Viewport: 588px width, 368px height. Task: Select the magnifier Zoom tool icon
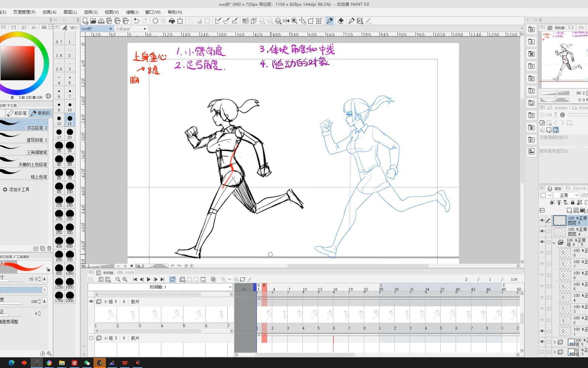[294, 21]
